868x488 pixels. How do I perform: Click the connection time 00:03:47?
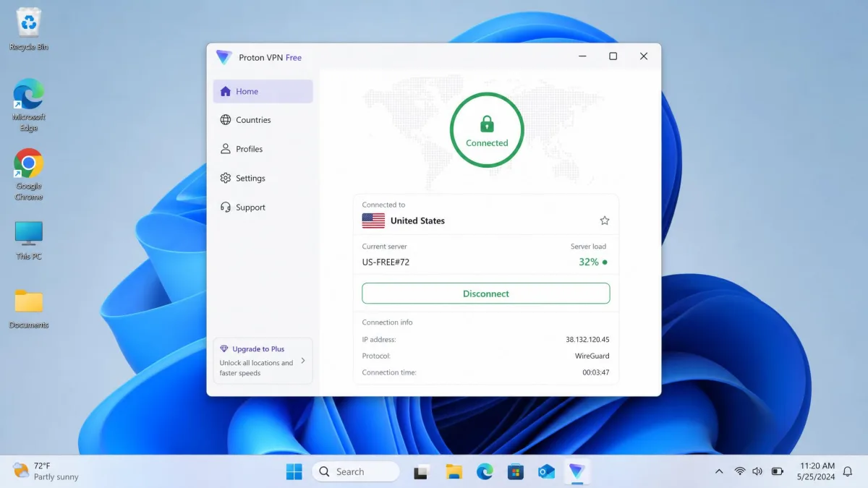click(596, 373)
